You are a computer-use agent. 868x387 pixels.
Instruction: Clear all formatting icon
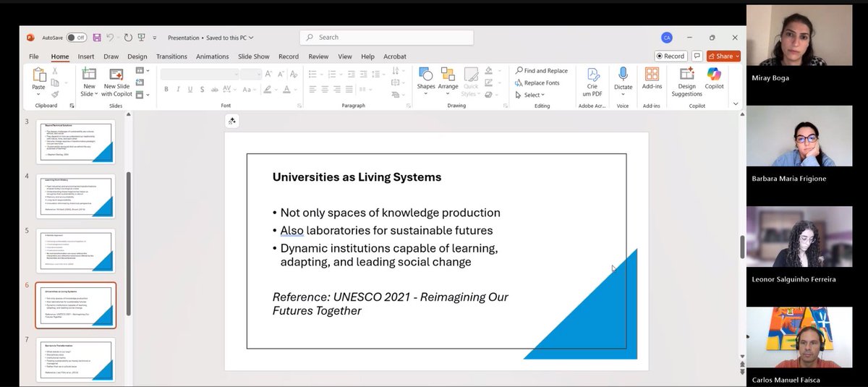[x=294, y=75]
